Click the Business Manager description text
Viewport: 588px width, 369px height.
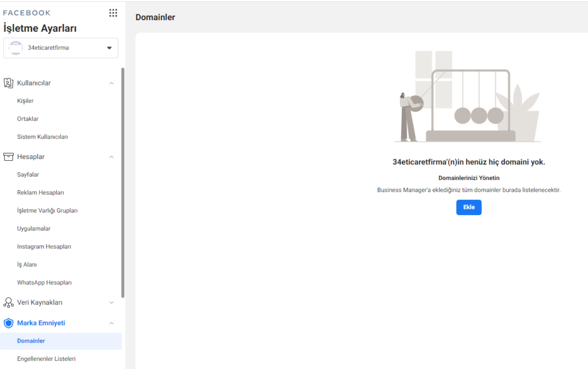click(469, 190)
